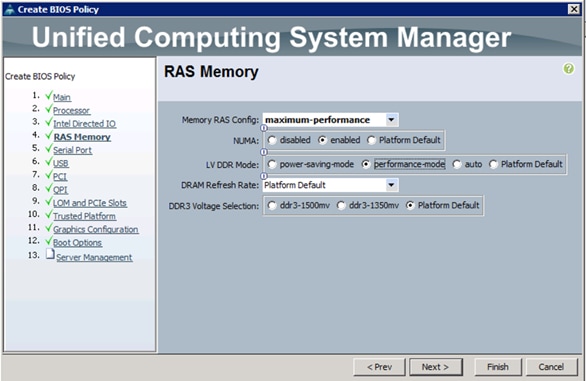Click the maximum-performance value field
This screenshot has width=586, height=381.
tap(324, 120)
